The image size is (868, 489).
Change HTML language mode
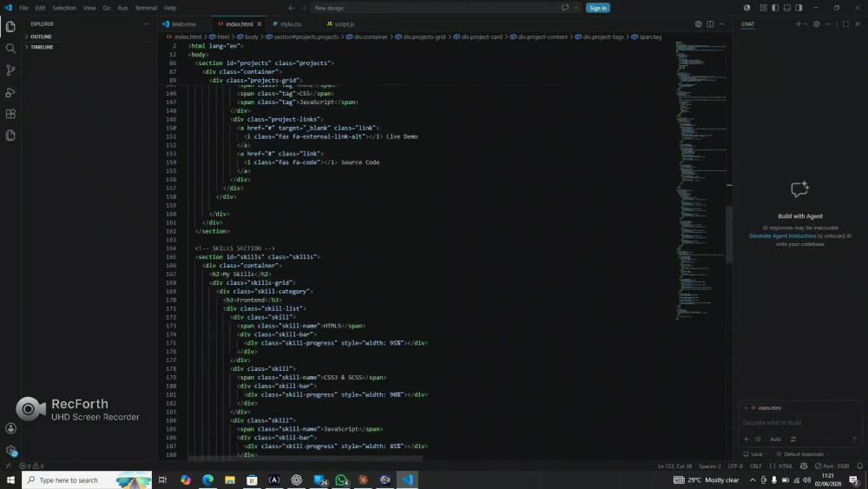(786, 466)
